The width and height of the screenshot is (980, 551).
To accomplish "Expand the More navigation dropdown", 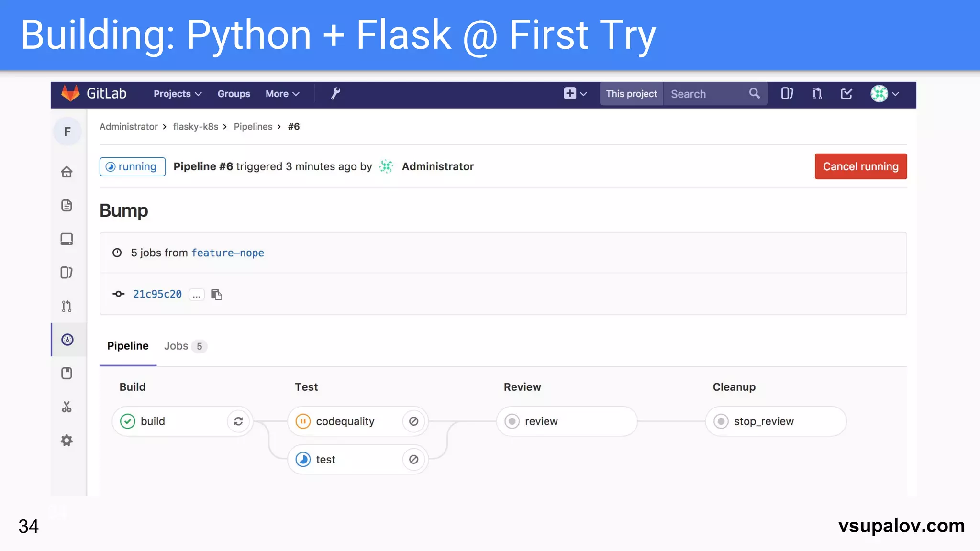I will click(282, 94).
